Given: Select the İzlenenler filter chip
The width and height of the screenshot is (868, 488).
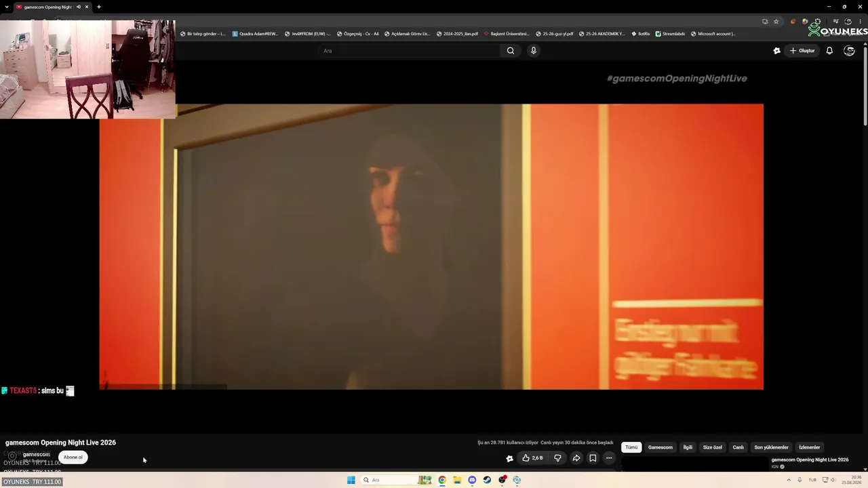Looking at the screenshot, I should (x=810, y=447).
